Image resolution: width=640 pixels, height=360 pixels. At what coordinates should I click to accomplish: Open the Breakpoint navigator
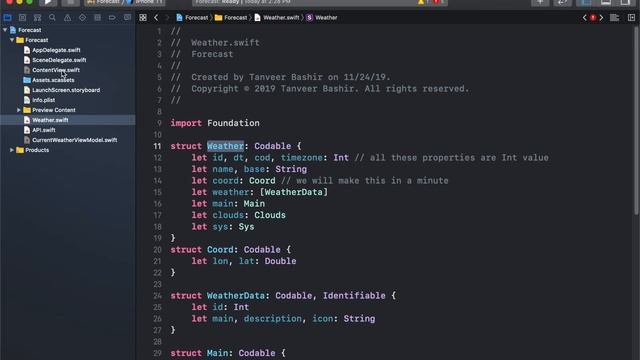[x=112, y=18]
